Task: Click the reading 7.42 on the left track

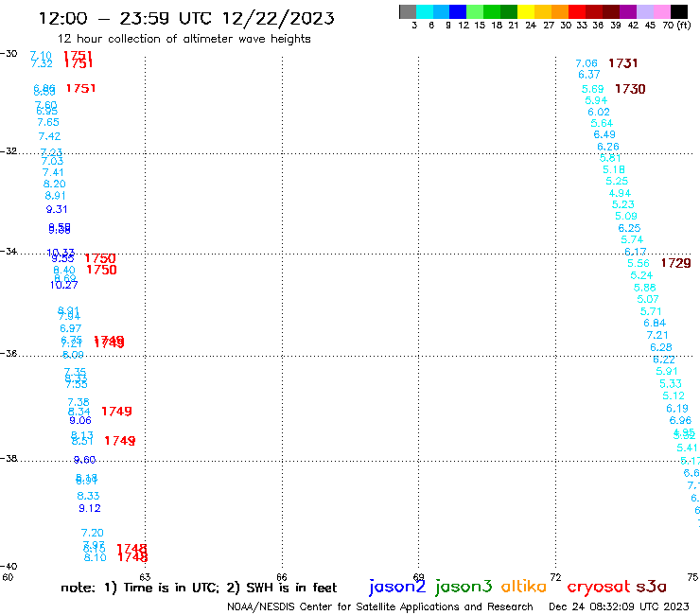Action: point(49,136)
